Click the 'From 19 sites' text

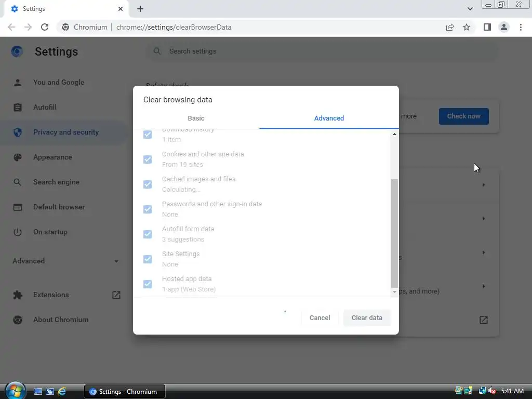(182, 165)
